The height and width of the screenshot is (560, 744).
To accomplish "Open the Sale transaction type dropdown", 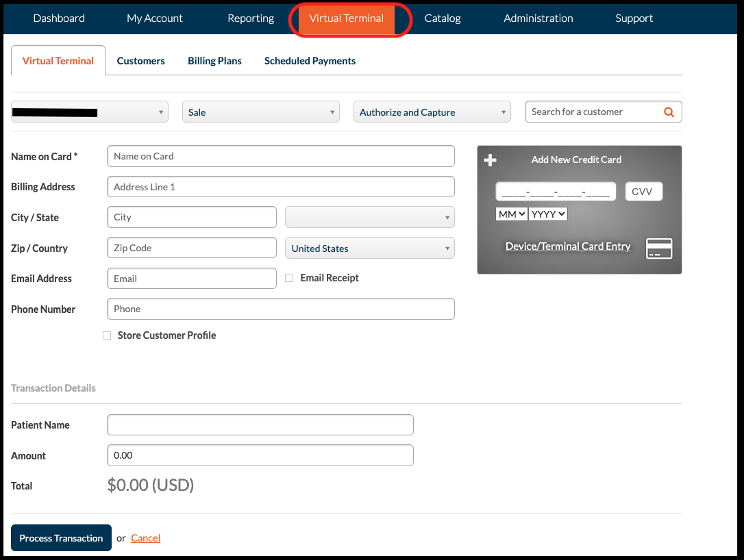I will (260, 112).
